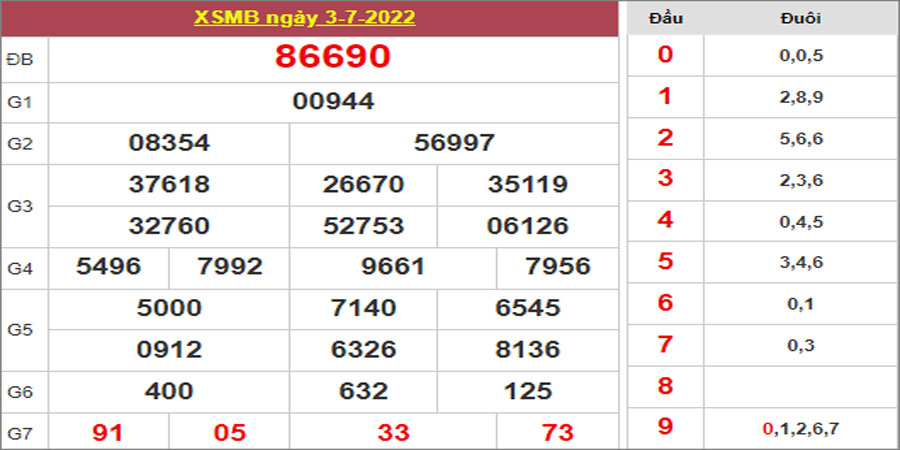The height and width of the screenshot is (450, 900).
Task: Select G3 number 37618
Action: pos(169,185)
